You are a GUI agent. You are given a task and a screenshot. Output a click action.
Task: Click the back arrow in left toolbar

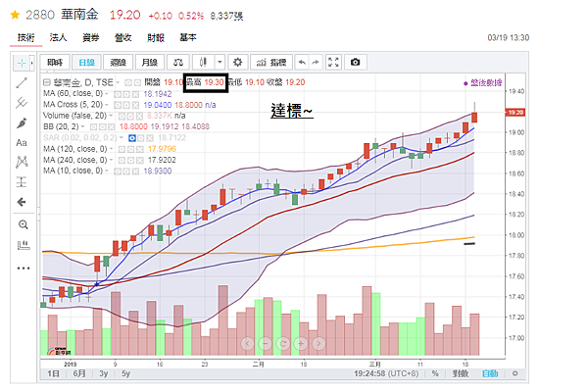22,202
